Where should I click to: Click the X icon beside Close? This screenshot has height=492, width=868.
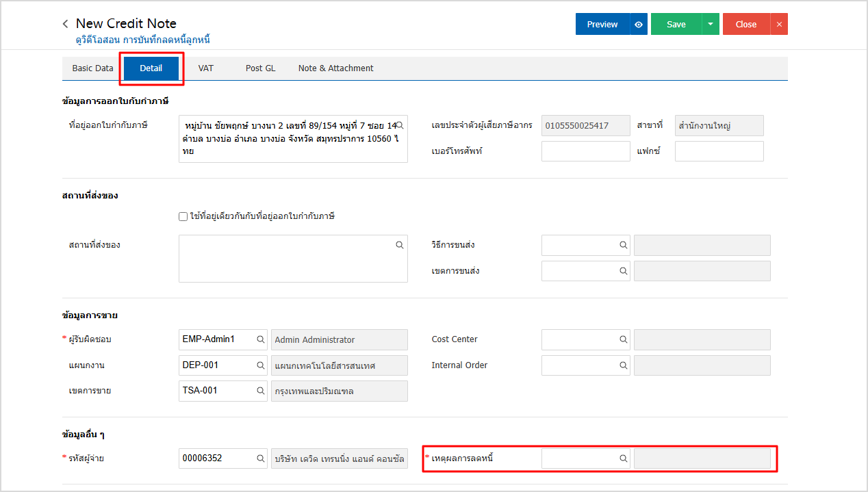pos(779,24)
